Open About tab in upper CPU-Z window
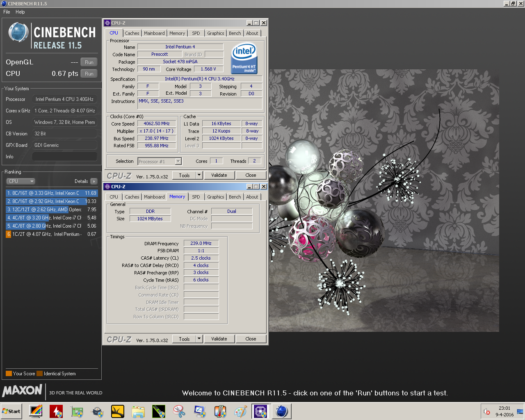 252,33
